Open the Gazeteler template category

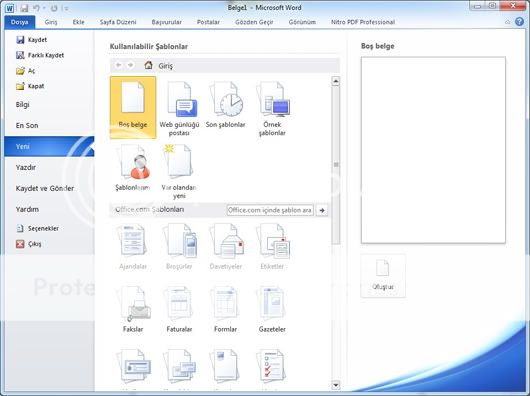click(272, 309)
